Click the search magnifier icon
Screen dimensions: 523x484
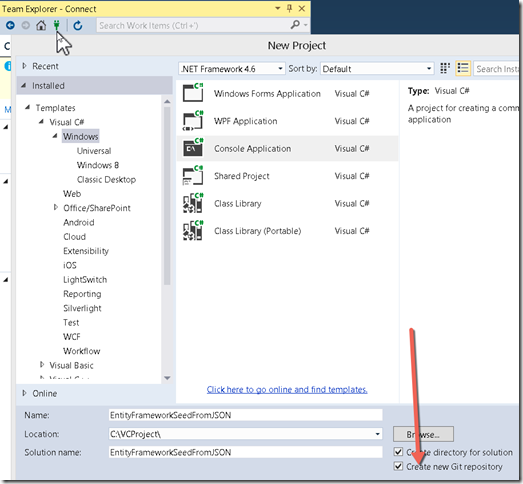click(x=295, y=25)
